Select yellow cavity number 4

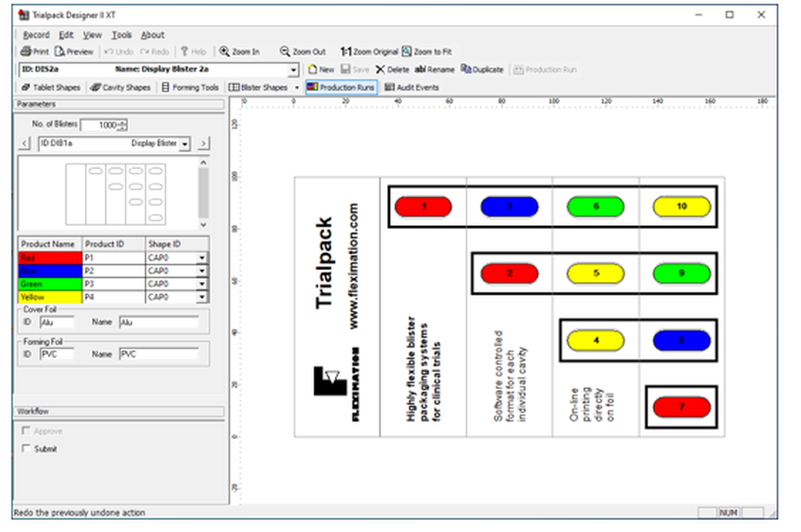(596, 341)
